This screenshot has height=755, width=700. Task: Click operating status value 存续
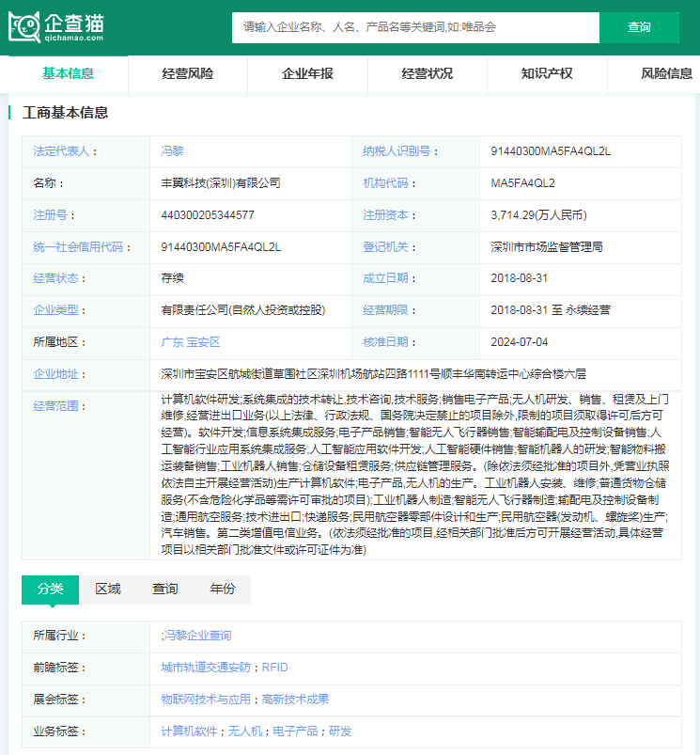pyautogui.click(x=172, y=278)
